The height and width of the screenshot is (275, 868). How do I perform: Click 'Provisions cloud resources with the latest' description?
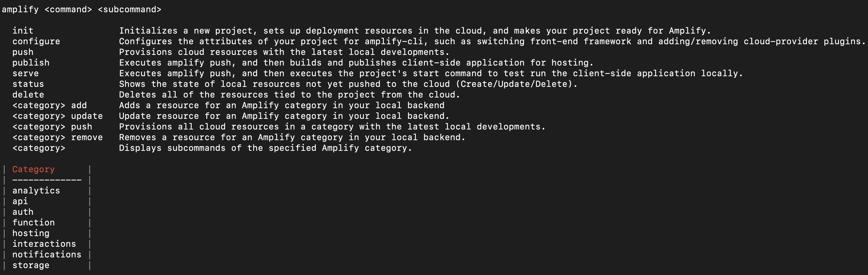[x=284, y=52]
